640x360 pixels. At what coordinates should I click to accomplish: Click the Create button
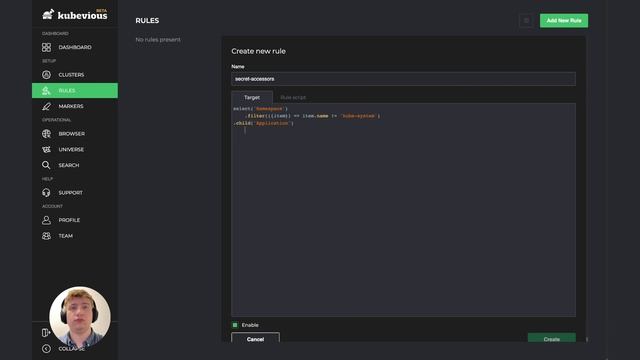[x=551, y=338]
